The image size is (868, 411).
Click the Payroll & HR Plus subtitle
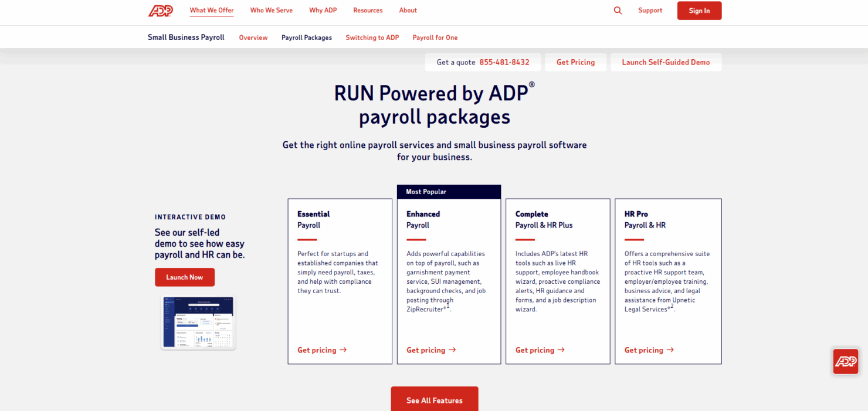pos(544,225)
